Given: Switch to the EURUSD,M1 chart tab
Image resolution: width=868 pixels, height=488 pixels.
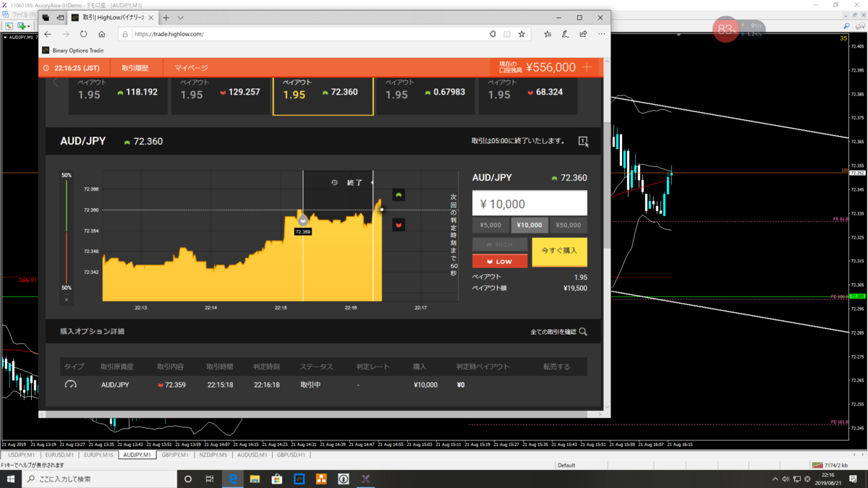Looking at the screenshot, I should click(x=59, y=455).
